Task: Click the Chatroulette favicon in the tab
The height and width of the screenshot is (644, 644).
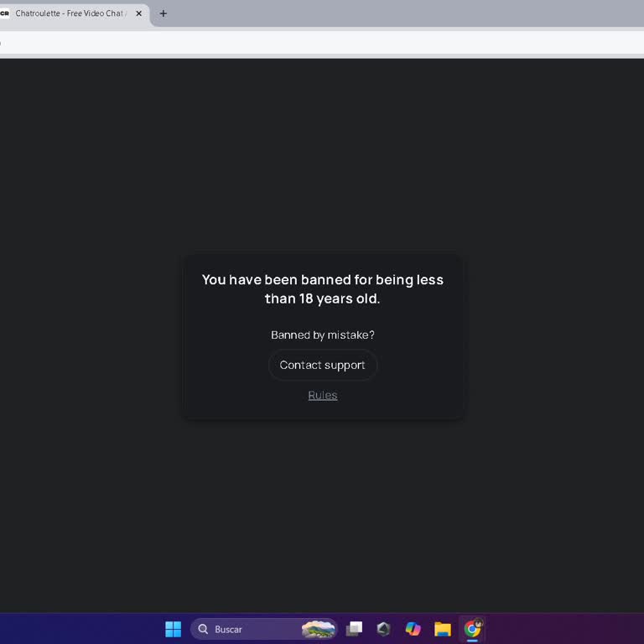Action: [x=4, y=13]
